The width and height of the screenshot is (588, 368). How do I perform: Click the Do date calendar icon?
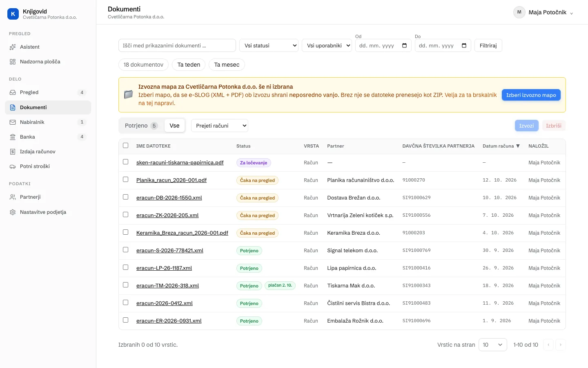coord(464,45)
